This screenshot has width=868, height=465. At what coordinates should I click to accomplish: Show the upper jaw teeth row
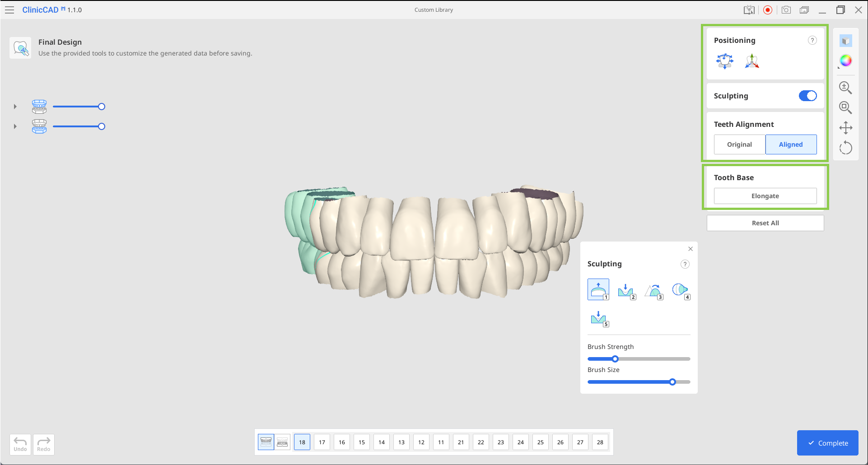pos(266,442)
